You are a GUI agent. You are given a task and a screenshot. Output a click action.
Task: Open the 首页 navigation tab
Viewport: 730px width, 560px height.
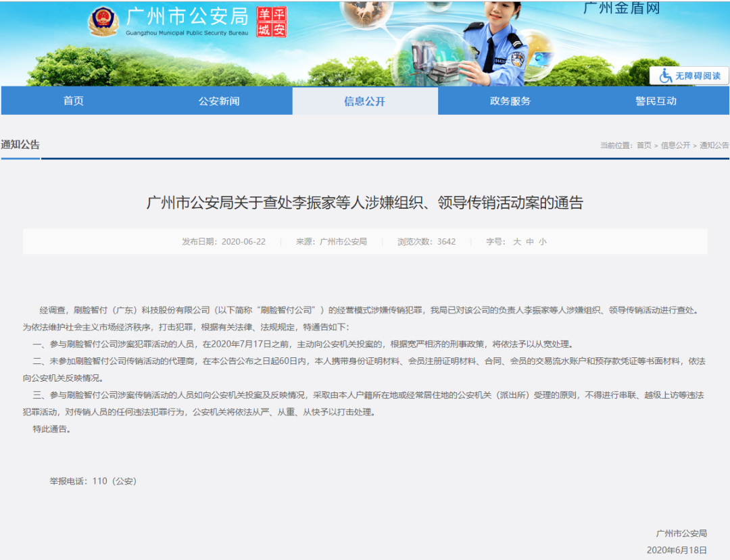coord(74,101)
